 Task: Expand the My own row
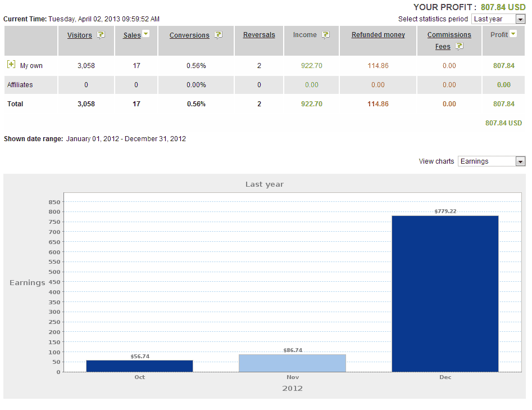click(x=11, y=65)
